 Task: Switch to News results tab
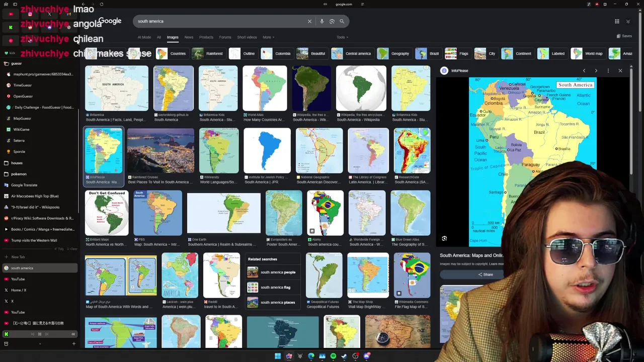[x=189, y=37]
